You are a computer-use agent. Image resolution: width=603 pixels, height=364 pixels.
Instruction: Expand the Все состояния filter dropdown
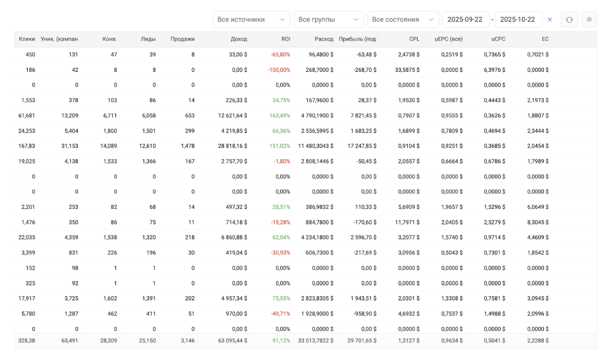pos(402,20)
